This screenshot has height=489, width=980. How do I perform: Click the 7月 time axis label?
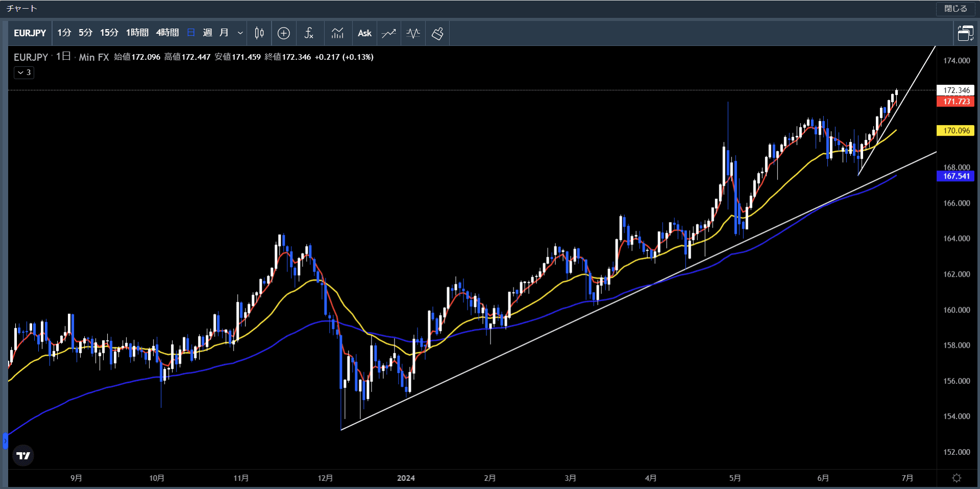(907, 478)
